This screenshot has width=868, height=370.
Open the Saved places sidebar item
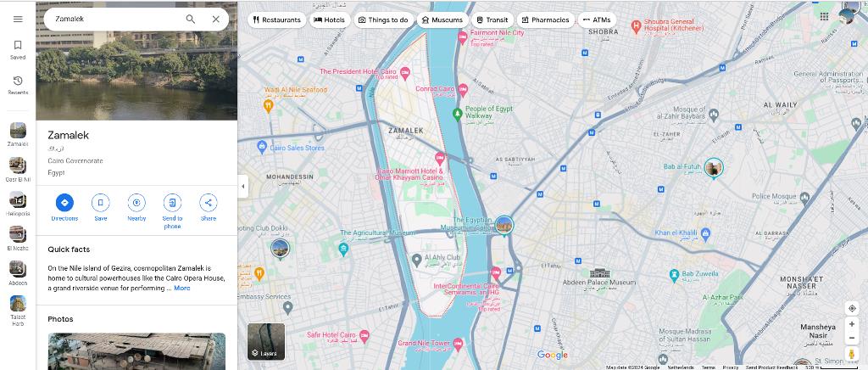tap(18, 49)
